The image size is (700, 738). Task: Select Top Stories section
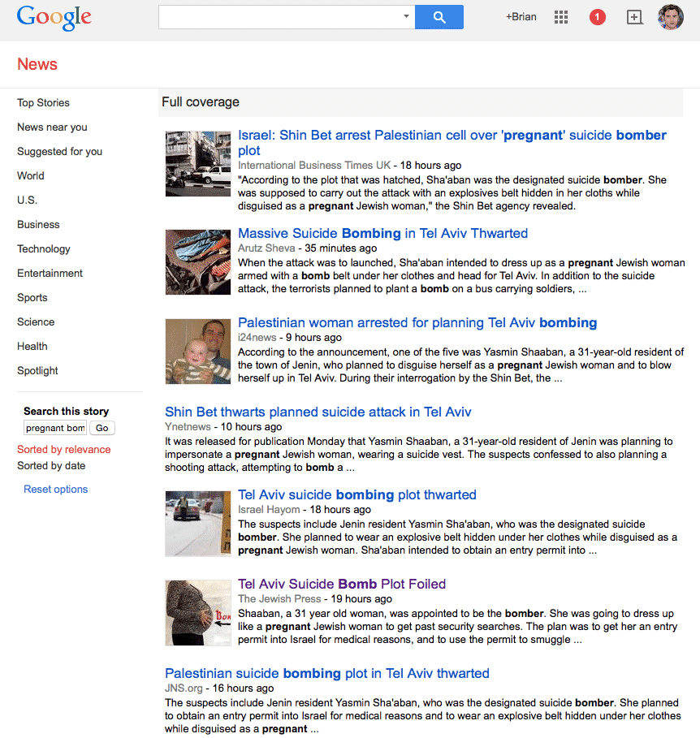click(x=43, y=102)
